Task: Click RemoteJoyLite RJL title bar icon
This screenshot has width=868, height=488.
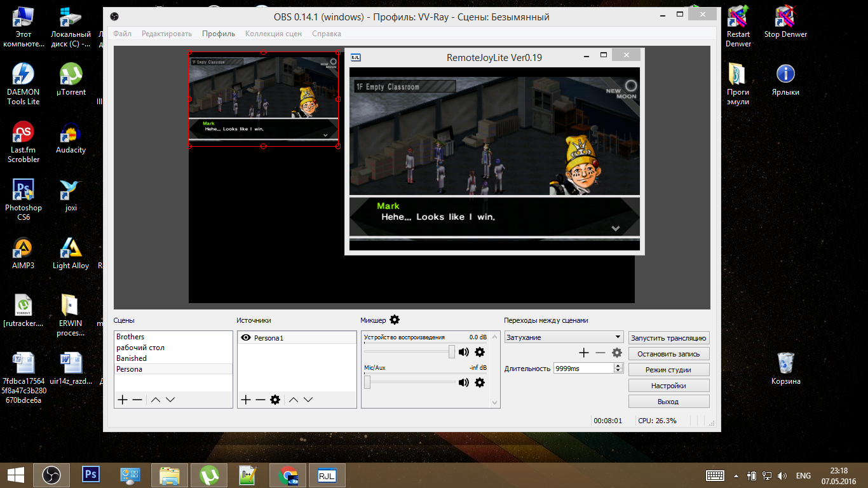Action: [356, 58]
